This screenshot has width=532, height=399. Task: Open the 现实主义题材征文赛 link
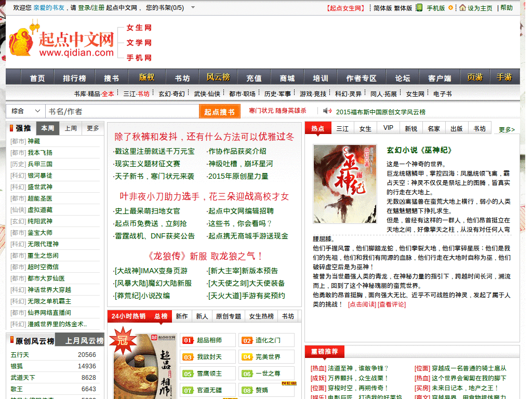coord(147,164)
